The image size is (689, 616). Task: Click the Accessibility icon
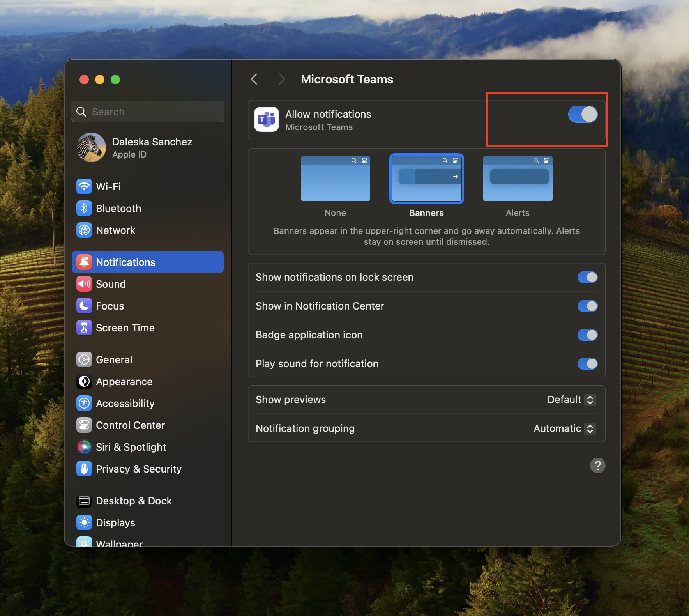pyautogui.click(x=84, y=403)
